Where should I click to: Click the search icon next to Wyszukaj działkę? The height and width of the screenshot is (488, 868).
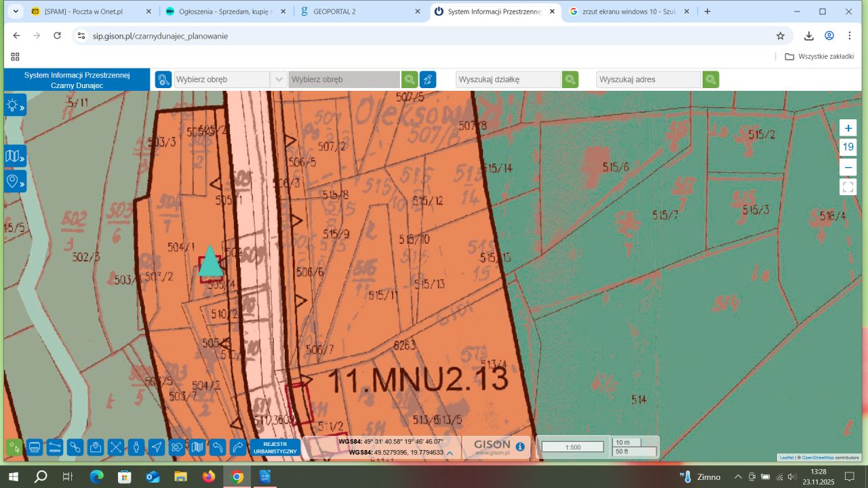point(570,79)
